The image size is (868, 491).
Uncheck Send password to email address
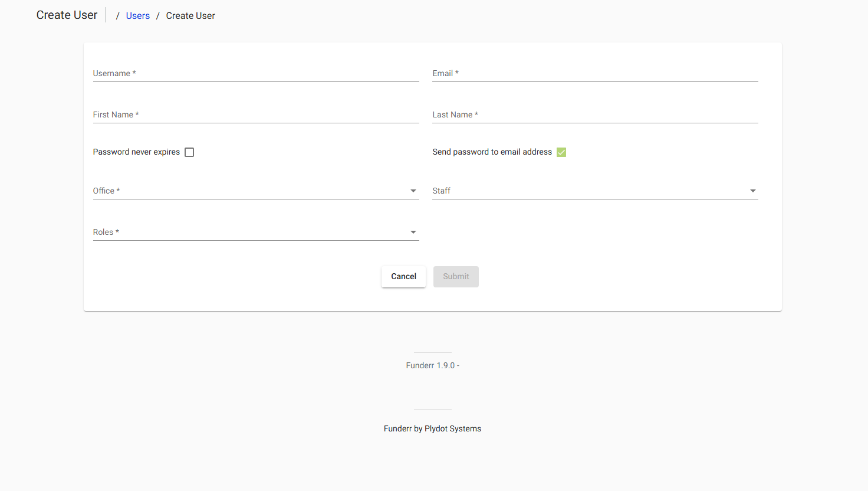pyautogui.click(x=561, y=152)
